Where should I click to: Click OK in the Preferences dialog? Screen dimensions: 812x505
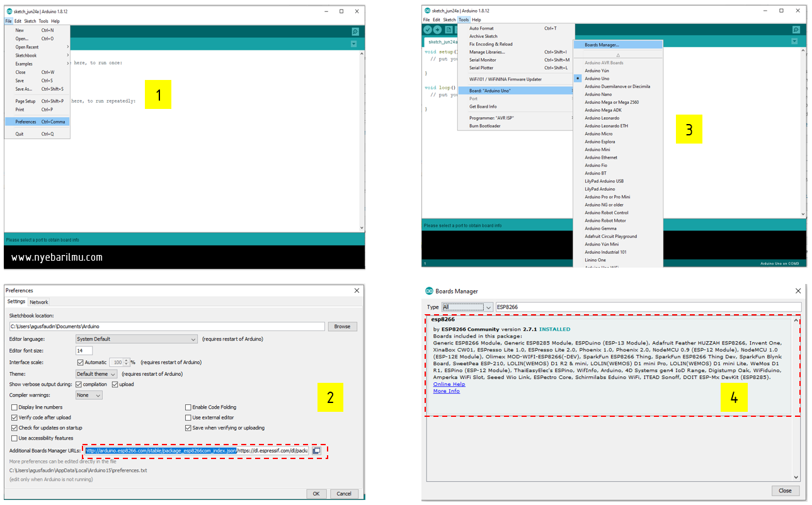pyautogui.click(x=316, y=494)
